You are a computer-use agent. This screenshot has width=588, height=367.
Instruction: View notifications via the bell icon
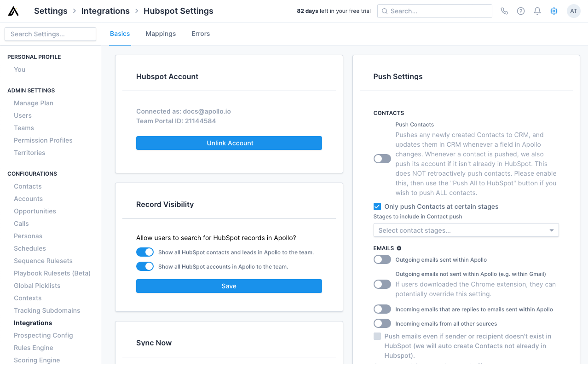point(537,11)
